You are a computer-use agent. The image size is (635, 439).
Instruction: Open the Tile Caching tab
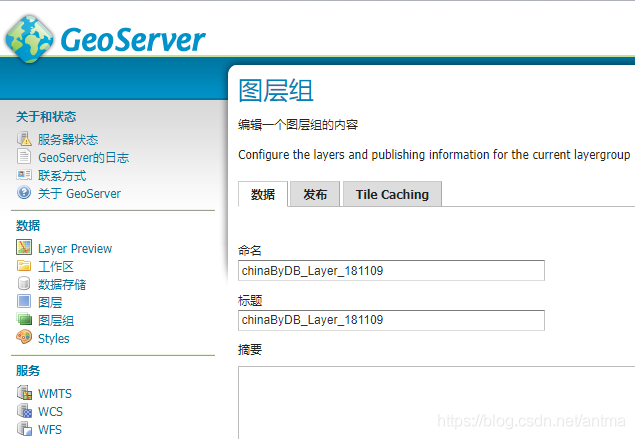(x=392, y=195)
